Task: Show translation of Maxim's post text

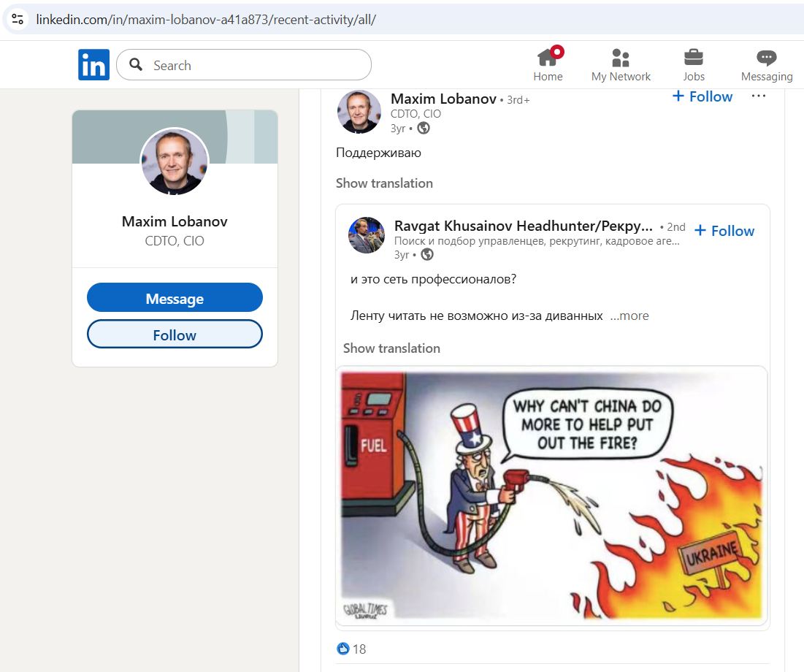Action: (384, 183)
